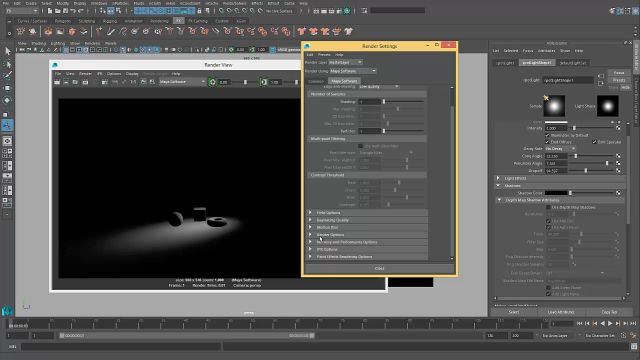Choose the Paint Selection brush tool
This screenshot has width=640, height=360.
point(7,76)
